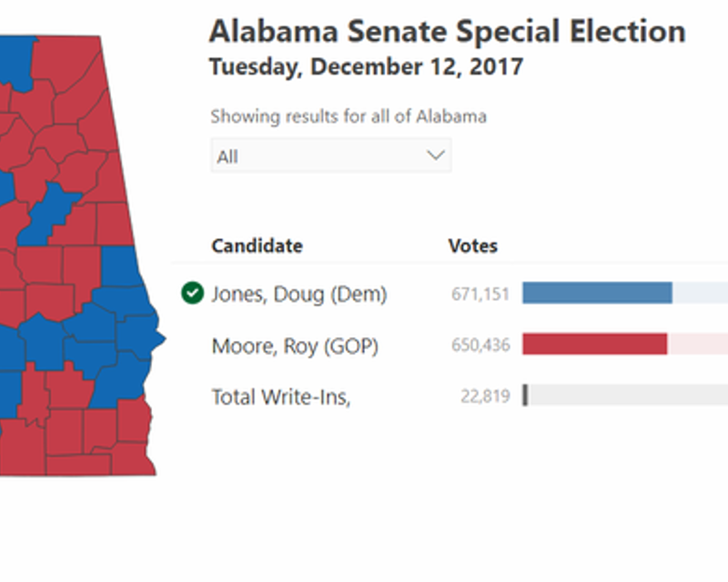Click the blue vote bar for Doug Jones
The image size is (728, 582).
(x=596, y=294)
